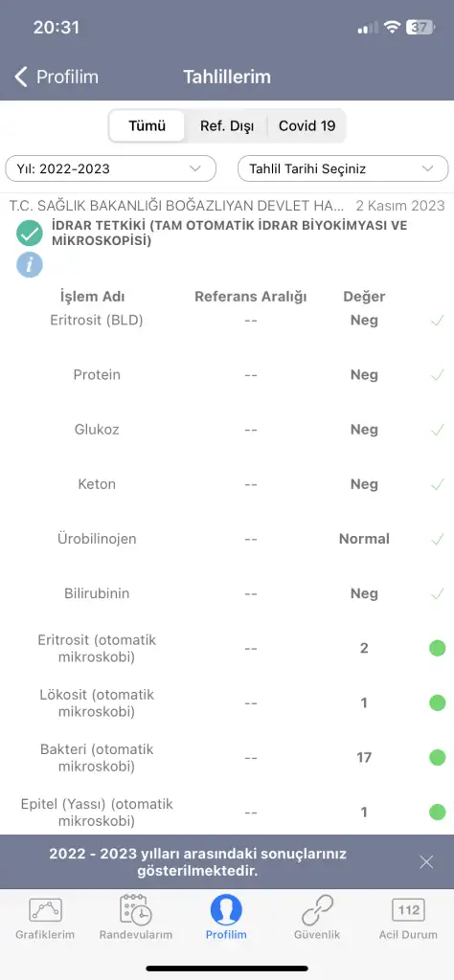Open the Tahlil Tarihi Seçiniz dropdown
The width and height of the screenshot is (454, 980).
[343, 168]
